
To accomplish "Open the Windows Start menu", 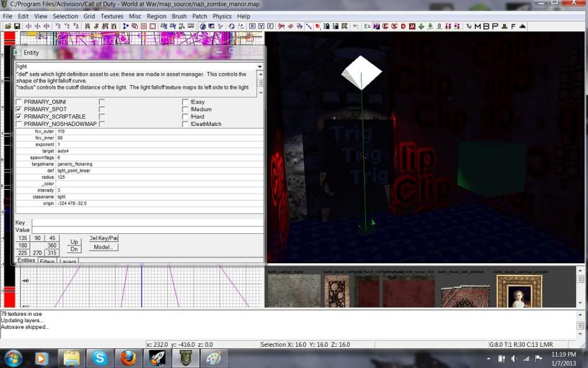I will (x=14, y=359).
